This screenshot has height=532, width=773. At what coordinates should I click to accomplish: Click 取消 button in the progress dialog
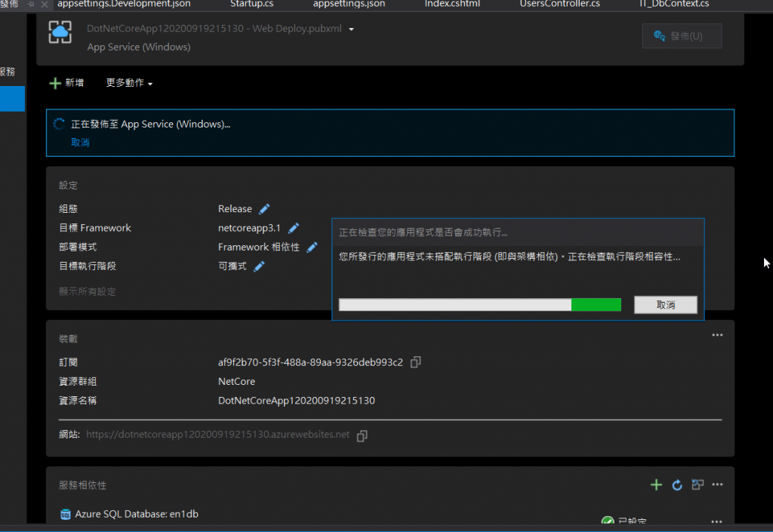point(666,305)
